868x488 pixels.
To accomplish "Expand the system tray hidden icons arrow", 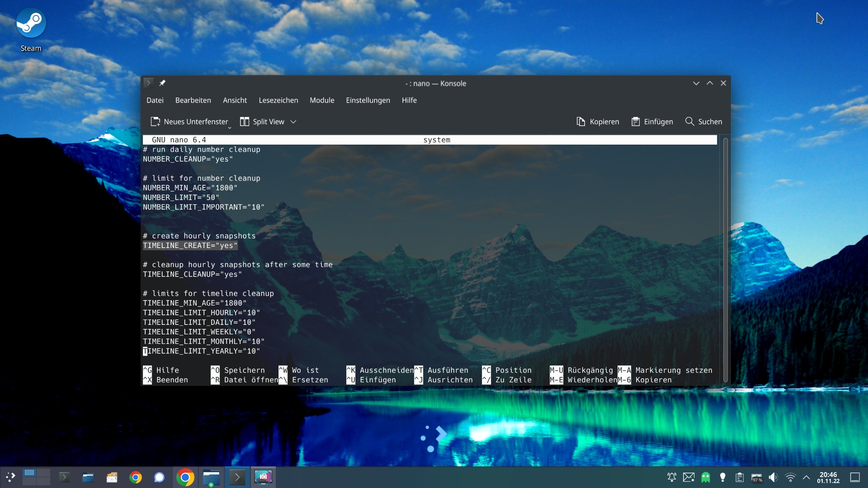I will 806,477.
